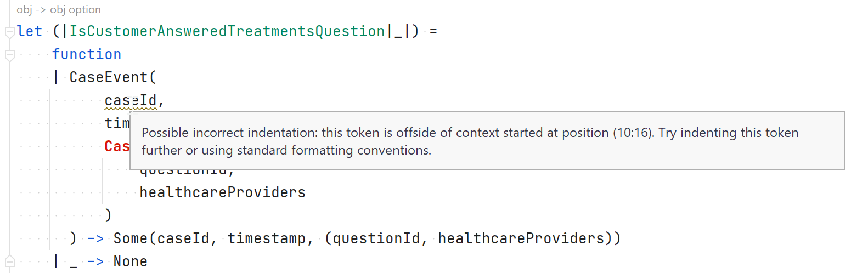Image resolution: width=868 pixels, height=273 pixels.
Task: Click the fold end marker beside None line
Action: click(9, 261)
